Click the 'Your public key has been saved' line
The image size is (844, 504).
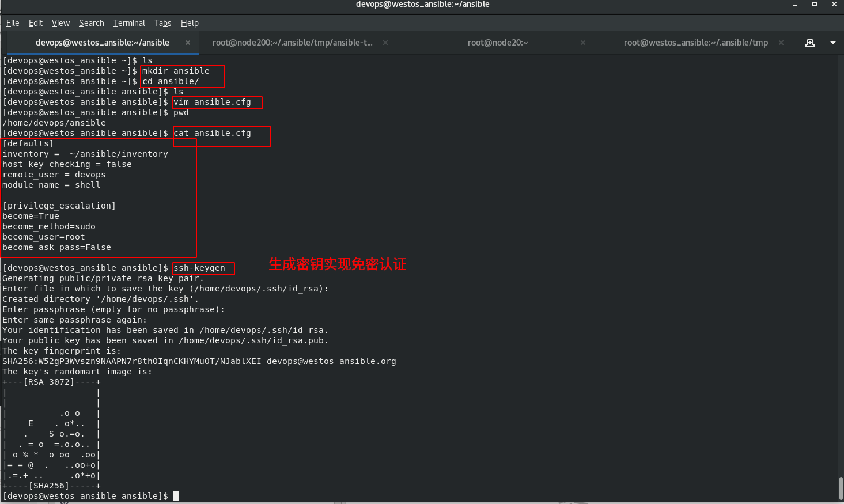165,340
